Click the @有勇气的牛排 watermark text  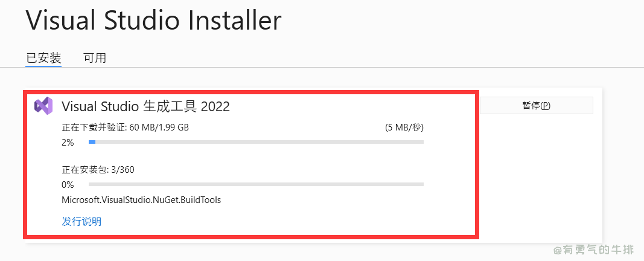[x=593, y=249]
